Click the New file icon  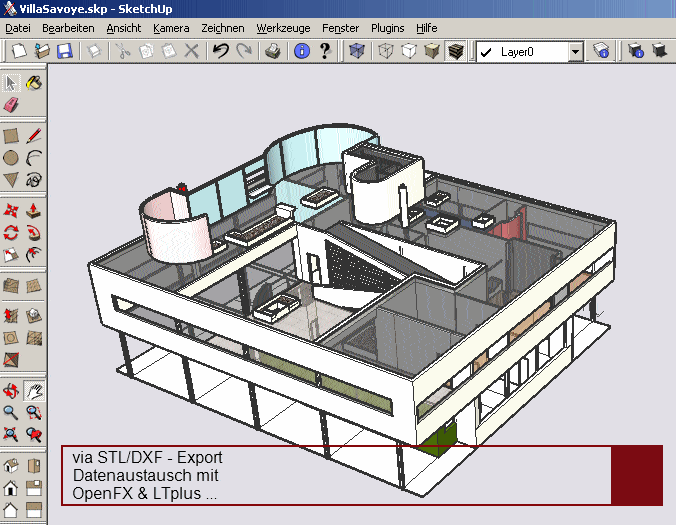point(19,51)
